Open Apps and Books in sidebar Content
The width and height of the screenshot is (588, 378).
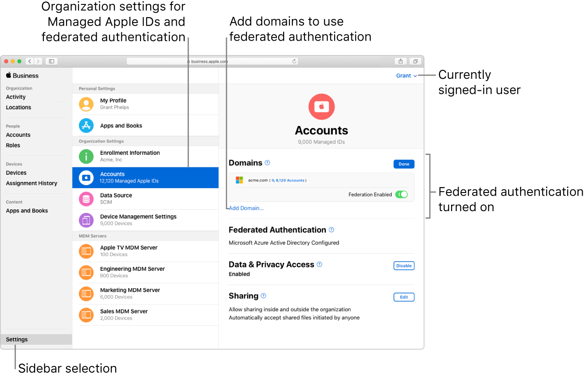click(x=27, y=211)
